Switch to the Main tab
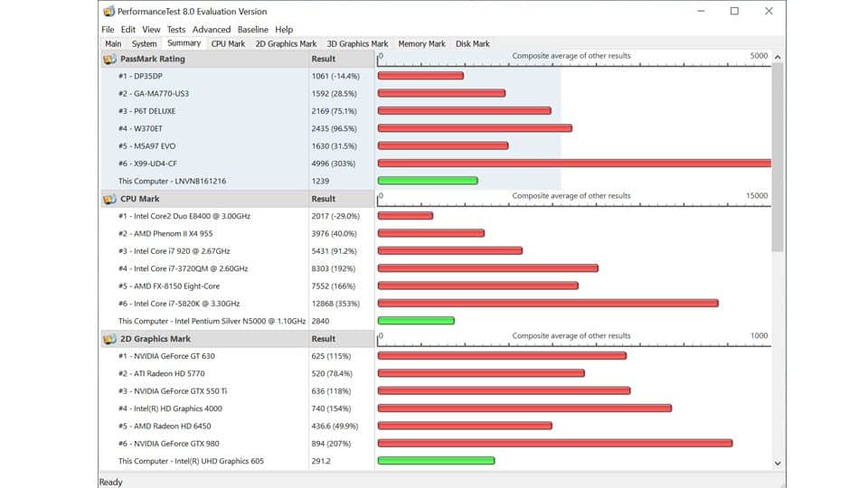 click(113, 43)
